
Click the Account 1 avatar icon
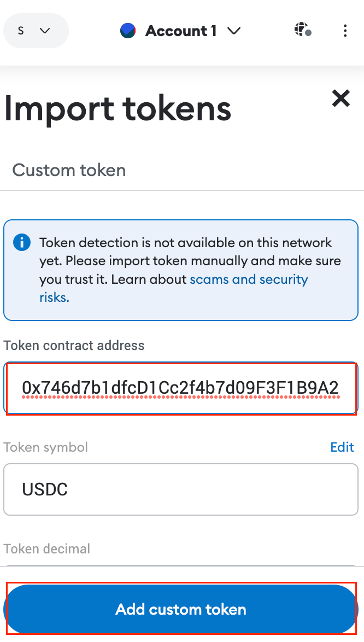(127, 31)
